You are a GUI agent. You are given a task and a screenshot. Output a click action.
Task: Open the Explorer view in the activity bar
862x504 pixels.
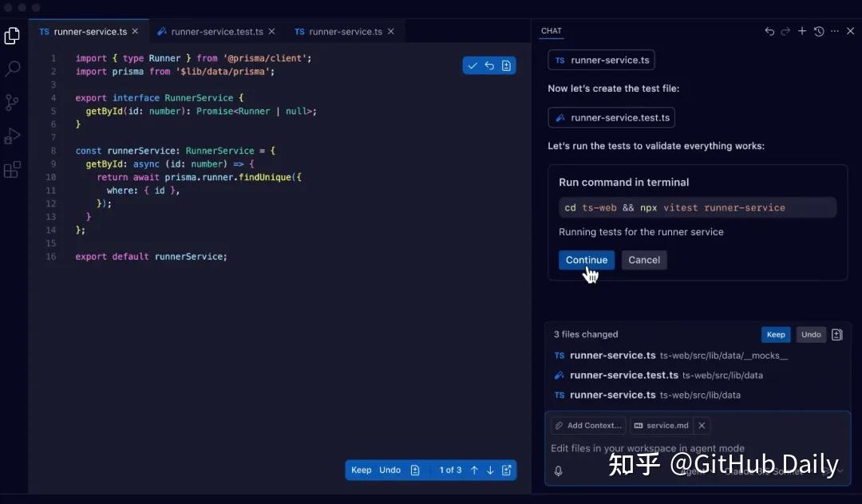pyautogui.click(x=12, y=36)
